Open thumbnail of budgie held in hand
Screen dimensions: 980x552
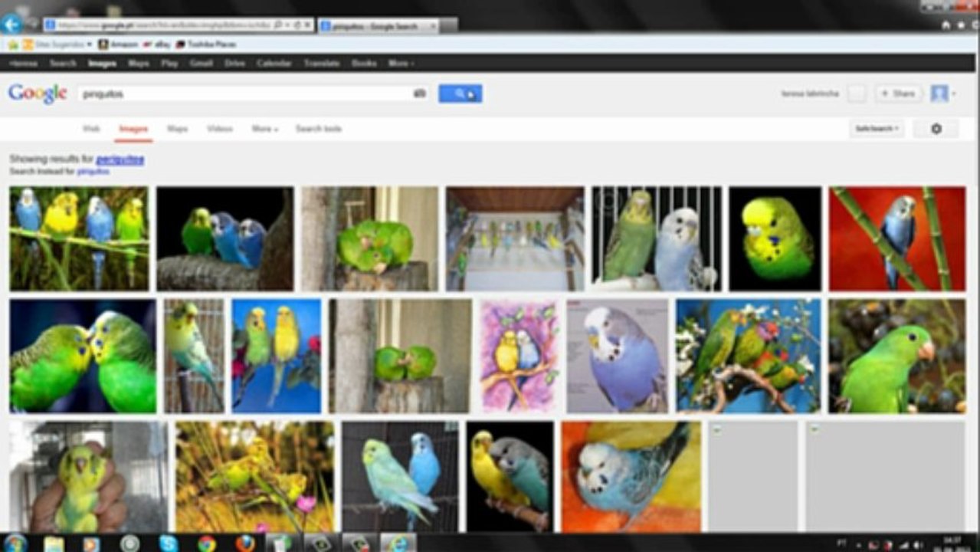point(88,477)
